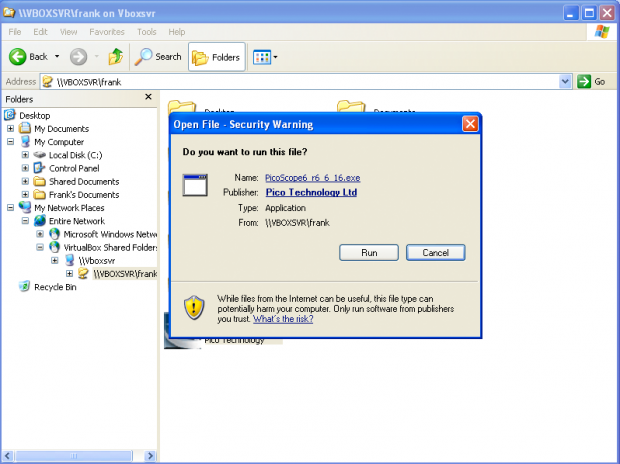The width and height of the screenshot is (620, 464).
Task: Collapse My Network Places tree node
Action: [x=10, y=208]
